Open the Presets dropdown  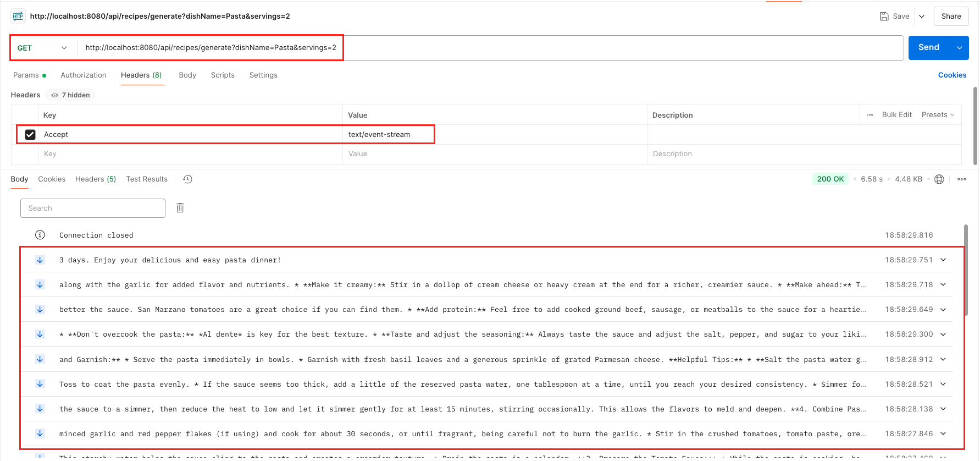point(938,114)
